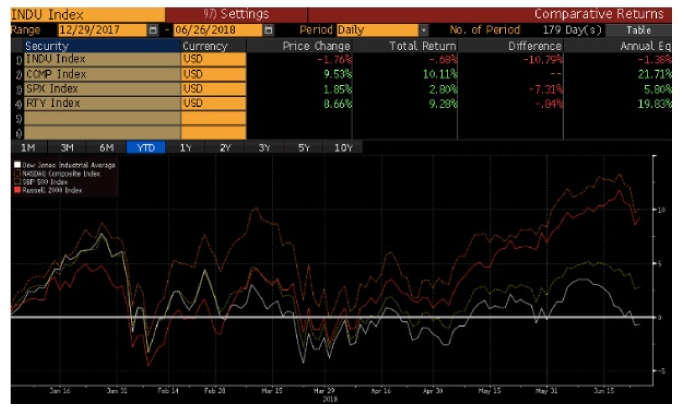The width and height of the screenshot is (684, 416).
Task: Click the USD currency cell for RTY Index
Action: 213,103
